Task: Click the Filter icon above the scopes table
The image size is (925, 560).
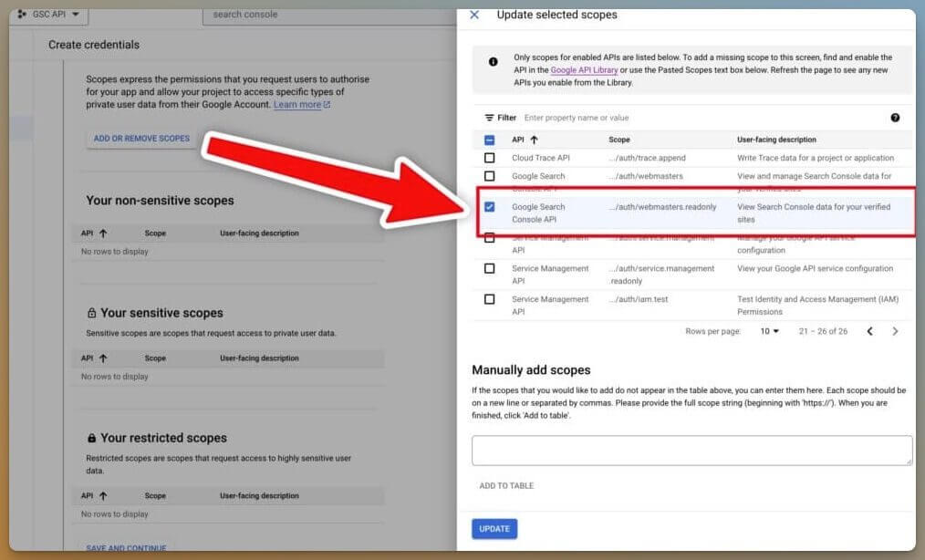Action: click(x=489, y=118)
